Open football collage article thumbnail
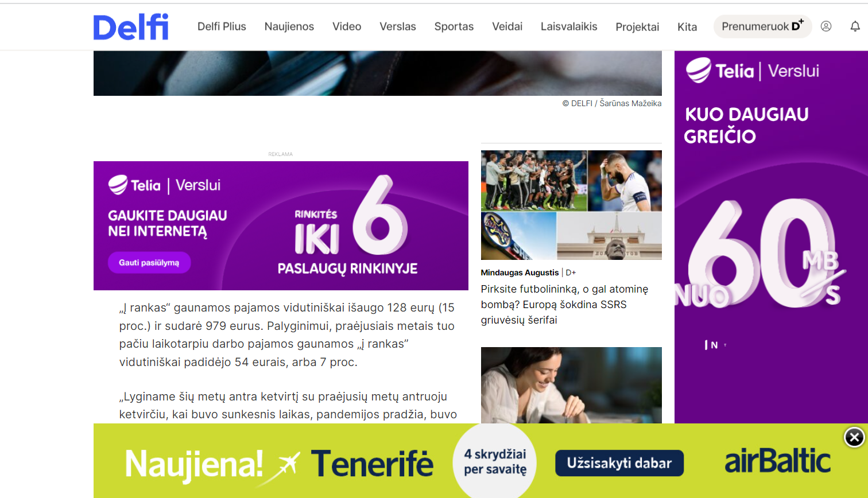This screenshot has height=498, width=868. (x=571, y=205)
